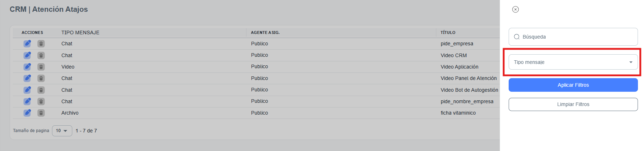
Task: Delete the pide_nombre_empresa shortcut
Action: click(41, 101)
